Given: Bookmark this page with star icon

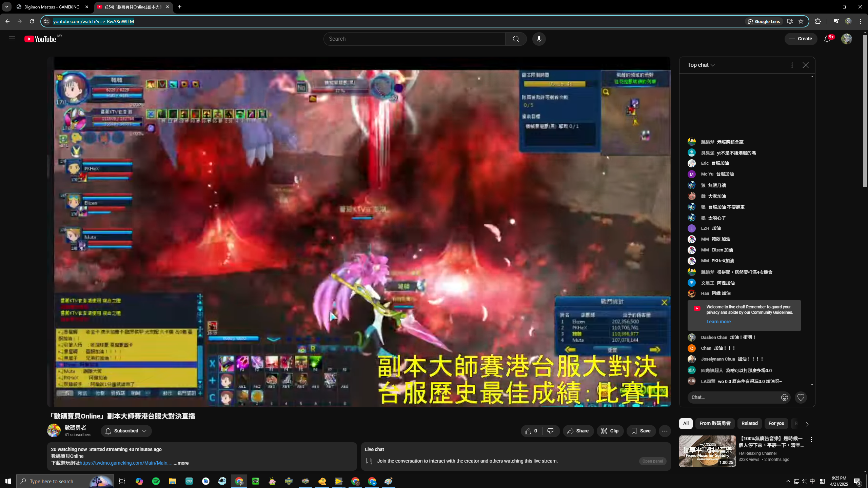Looking at the screenshot, I should tap(801, 21).
